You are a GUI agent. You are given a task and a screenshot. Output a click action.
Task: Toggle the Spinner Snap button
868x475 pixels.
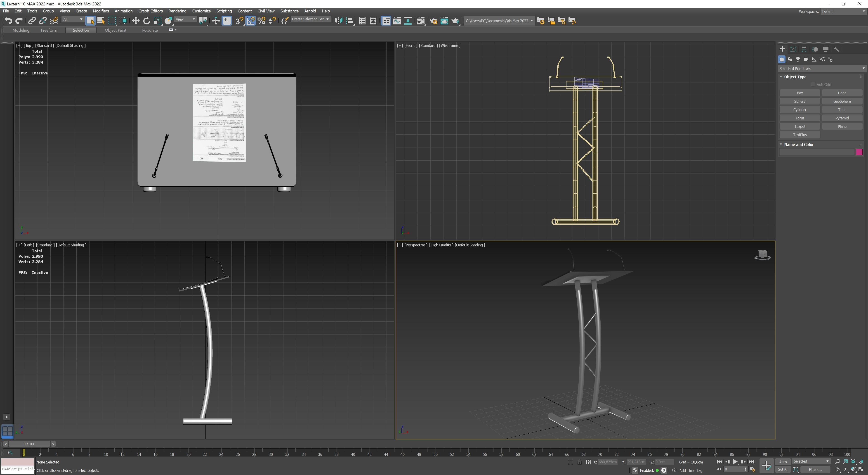272,21
